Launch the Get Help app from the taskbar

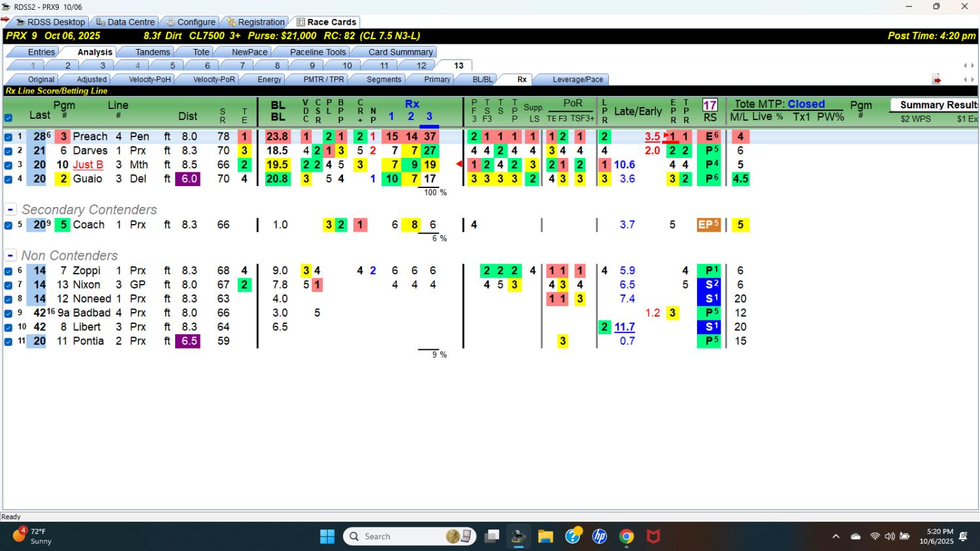pos(573,537)
